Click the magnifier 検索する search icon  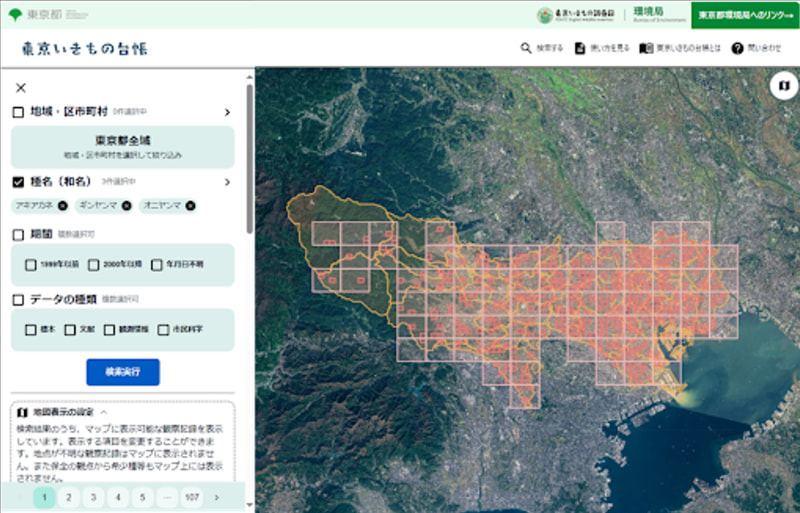click(526, 48)
